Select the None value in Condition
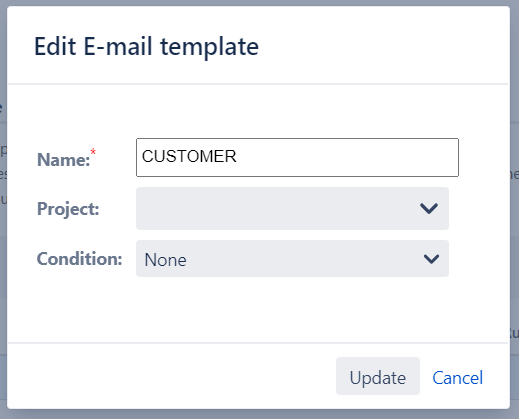 (x=165, y=260)
